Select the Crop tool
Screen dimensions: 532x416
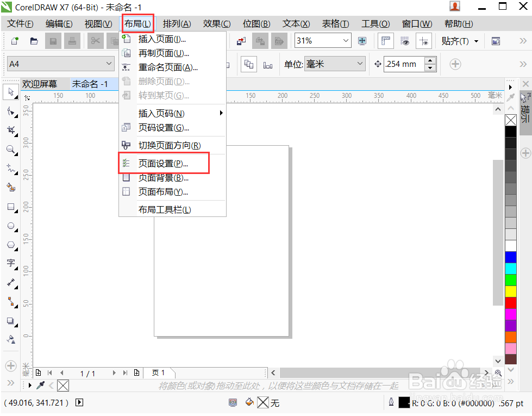(10, 131)
